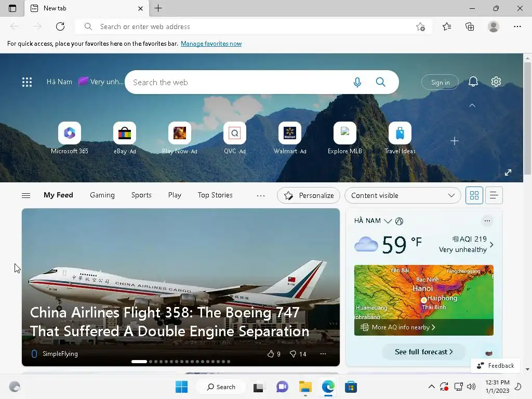Switch feed to list layout view
532x399 pixels.
point(494,195)
